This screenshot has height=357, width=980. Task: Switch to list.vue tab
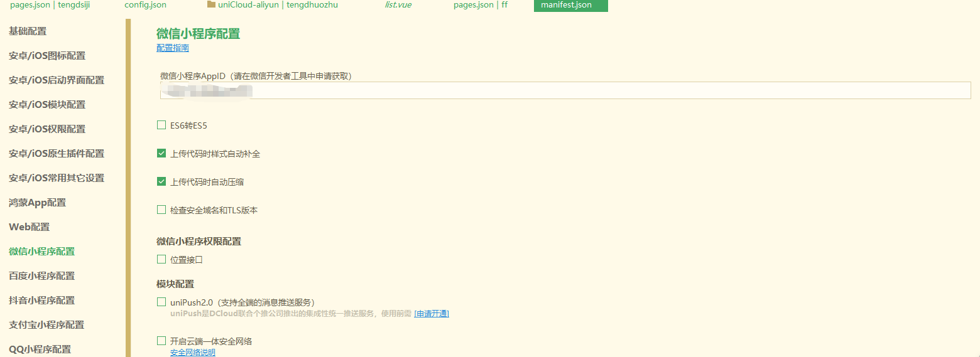point(398,5)
